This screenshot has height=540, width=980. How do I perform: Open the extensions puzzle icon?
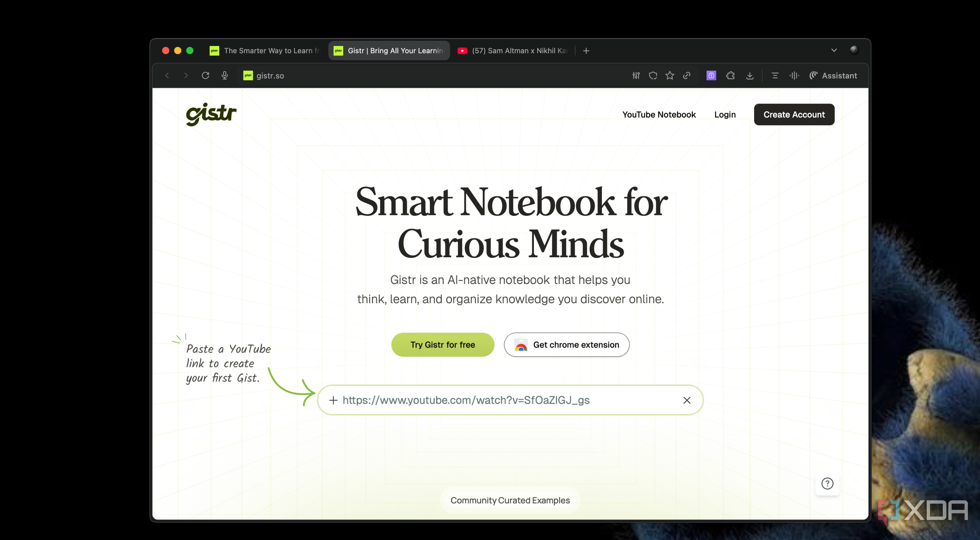730,76
